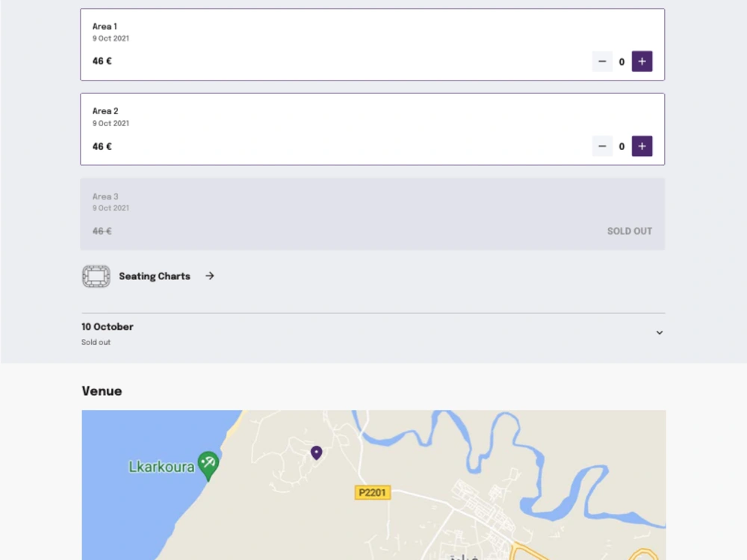The width and height of the screenshot is (747, 560).
Task: Increase Area 2 ticket quantity with plus button
Action: [x=642, y=146]
